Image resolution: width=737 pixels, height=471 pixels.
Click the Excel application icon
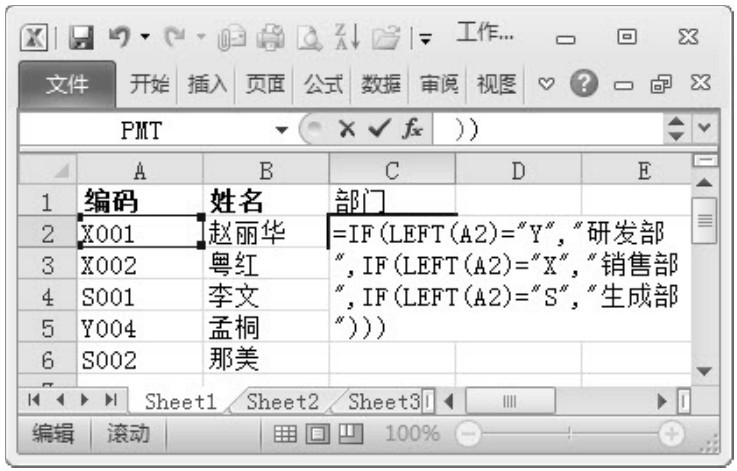coord(34,38)
